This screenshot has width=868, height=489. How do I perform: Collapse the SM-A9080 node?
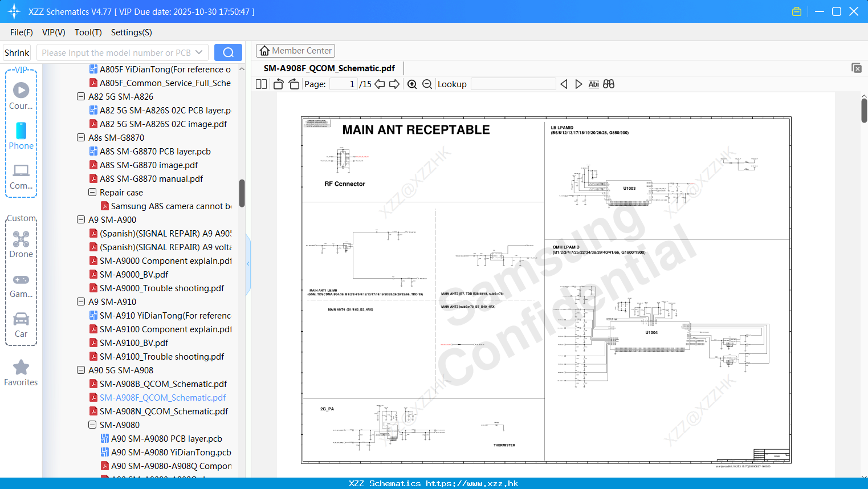coord(92,425)
